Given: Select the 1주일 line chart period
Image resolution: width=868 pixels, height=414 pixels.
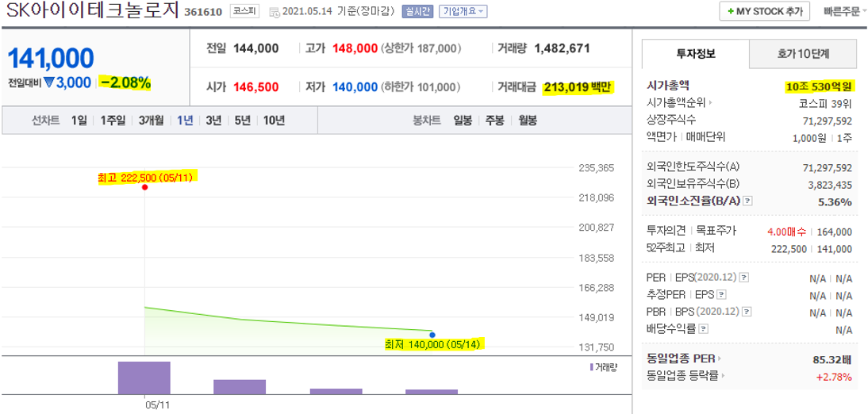Looking at the screenshot, I should click(113, 120).
